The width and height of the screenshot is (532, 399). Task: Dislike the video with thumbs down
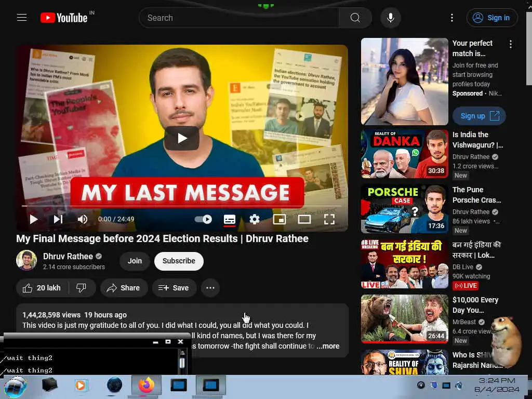click(x=82, y=288)
